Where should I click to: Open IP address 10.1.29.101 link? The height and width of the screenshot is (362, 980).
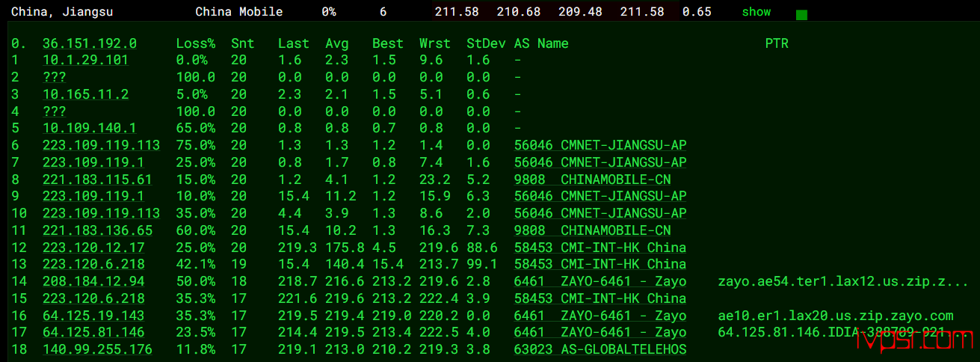pos(85,61)
